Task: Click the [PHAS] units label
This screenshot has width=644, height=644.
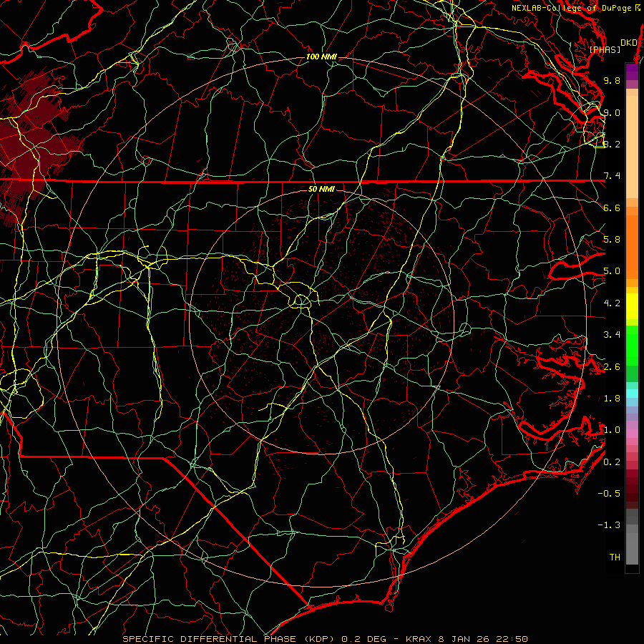Action: click(x=605, y=49)
